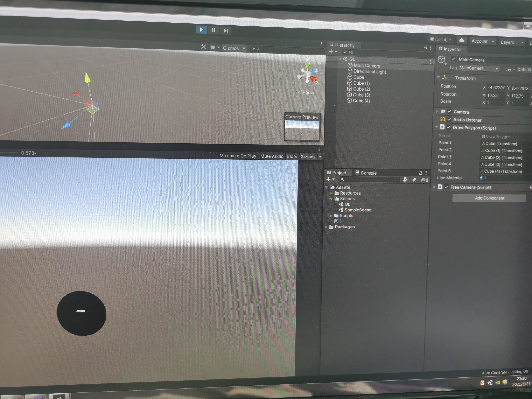This screenshot has width=532, height=399.
Task: Disable the Audio Listener component checkbox
Action: click(x=449, y=119)
